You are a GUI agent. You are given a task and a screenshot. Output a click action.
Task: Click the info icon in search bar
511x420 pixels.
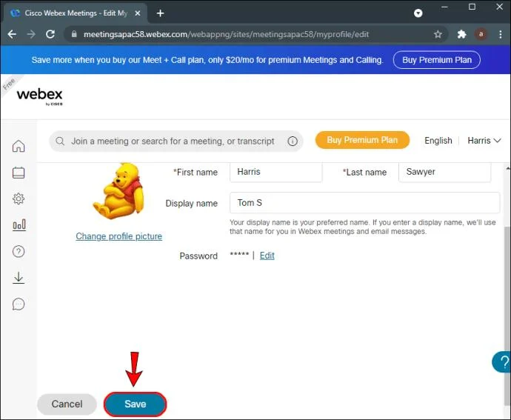293,141
